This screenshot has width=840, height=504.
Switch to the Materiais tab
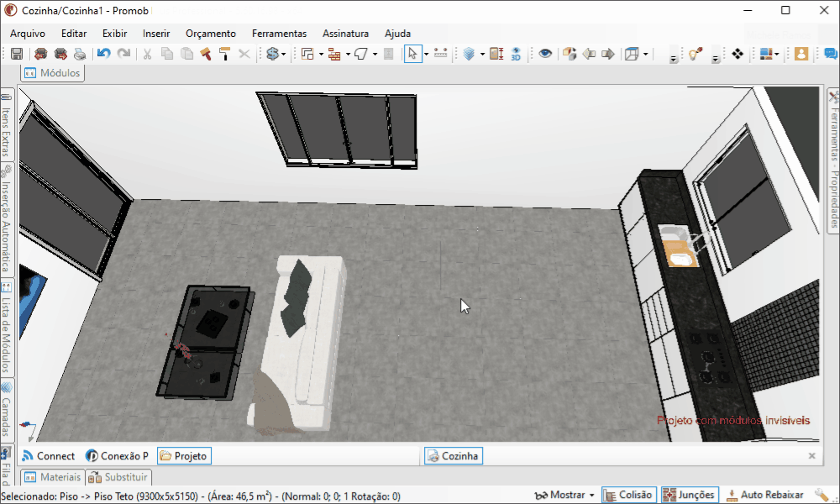53,477
